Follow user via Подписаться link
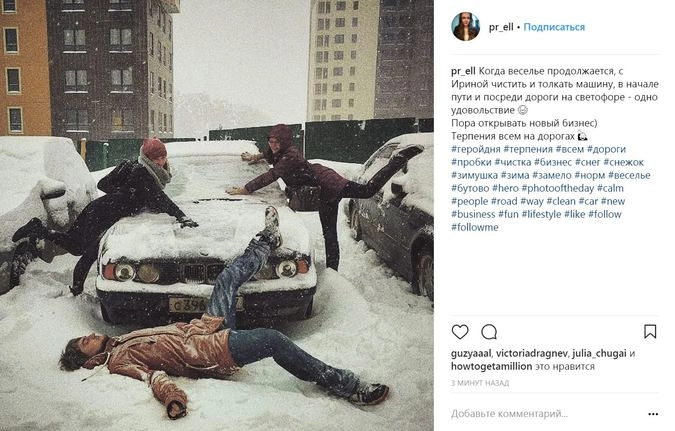675x431 pixels. click(554, 27)
